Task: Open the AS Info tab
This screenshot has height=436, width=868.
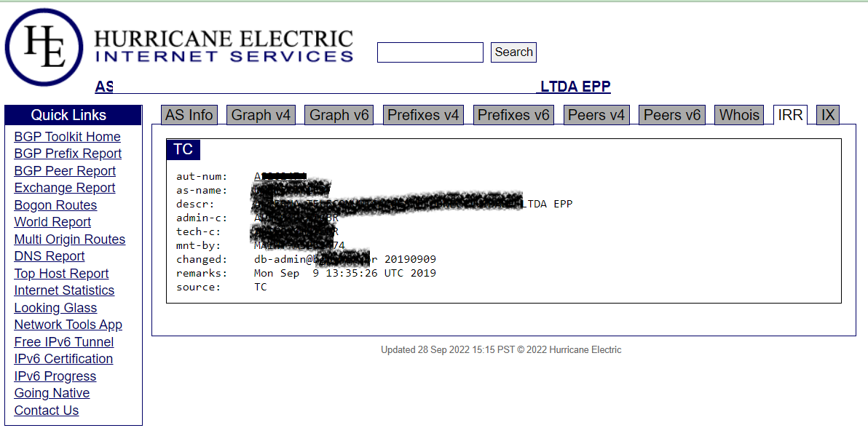Action: coord(189,115)
